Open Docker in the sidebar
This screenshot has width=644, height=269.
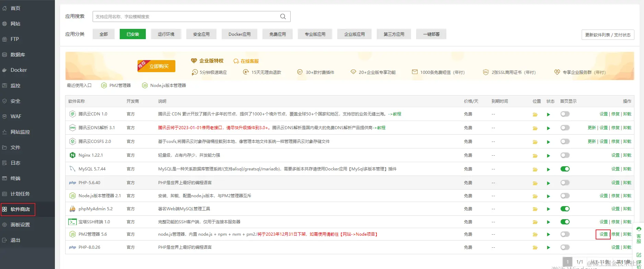[x=19, y=70]
